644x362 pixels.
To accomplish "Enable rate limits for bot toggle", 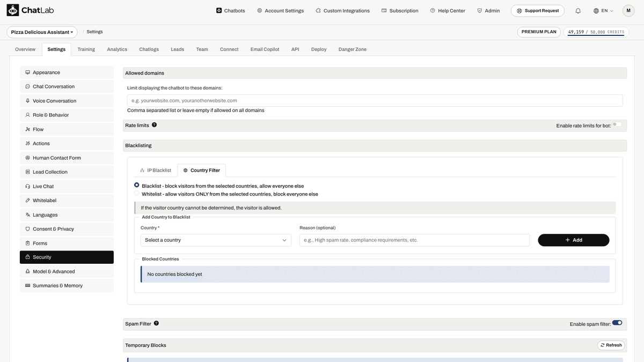I will [x=617, y=124].
